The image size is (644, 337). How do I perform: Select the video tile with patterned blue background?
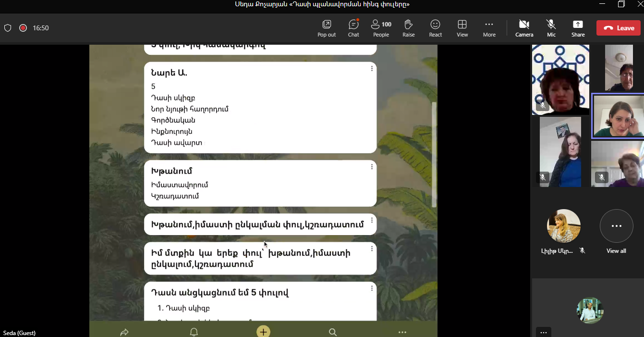point(560,80)
